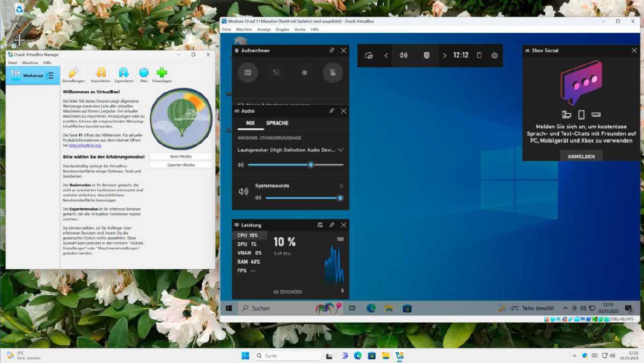Adjust the Systemsounds volume slider
644x363 pixels.
point(304,198)
